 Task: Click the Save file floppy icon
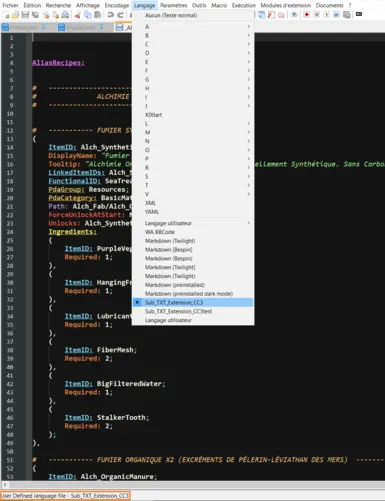point(25,15)
